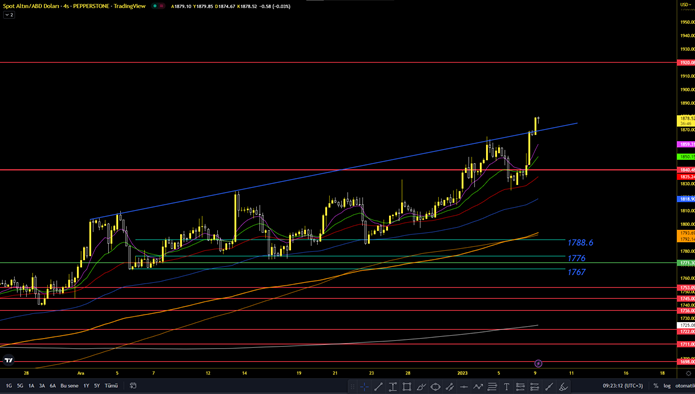Open the go-to-date calendar icon
The height and width of the screenshot is (394, 695).
(x=133, y=386)
